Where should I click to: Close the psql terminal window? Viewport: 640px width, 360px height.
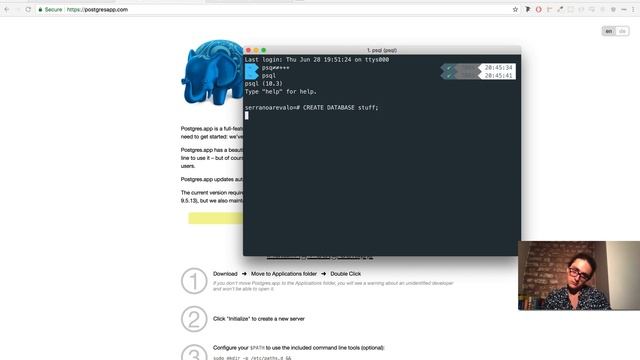coord(248,50)
